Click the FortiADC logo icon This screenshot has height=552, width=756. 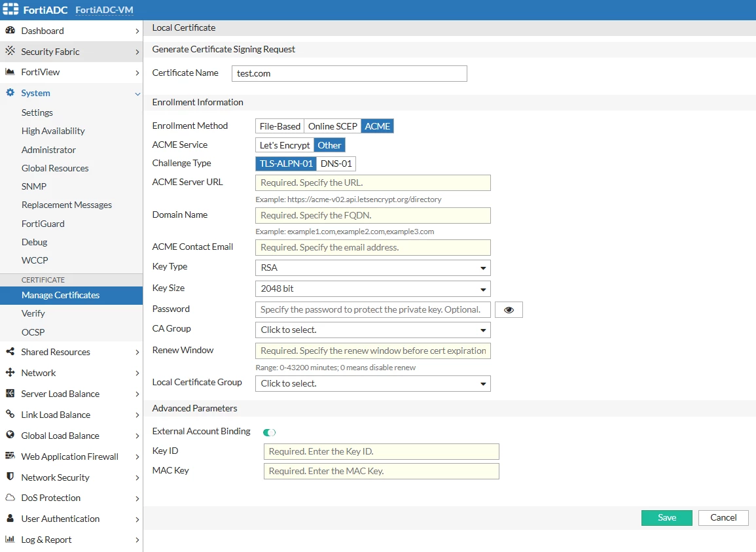click(10, 9)
